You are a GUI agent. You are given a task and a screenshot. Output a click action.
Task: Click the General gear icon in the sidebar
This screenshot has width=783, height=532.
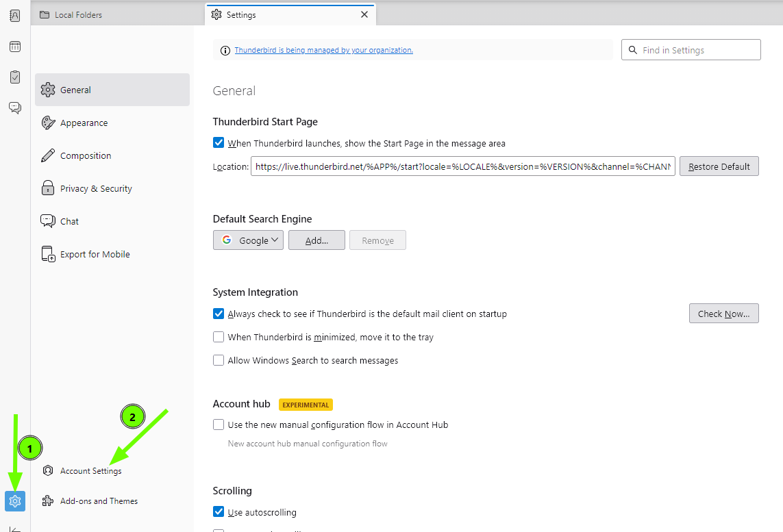(48, 90)
